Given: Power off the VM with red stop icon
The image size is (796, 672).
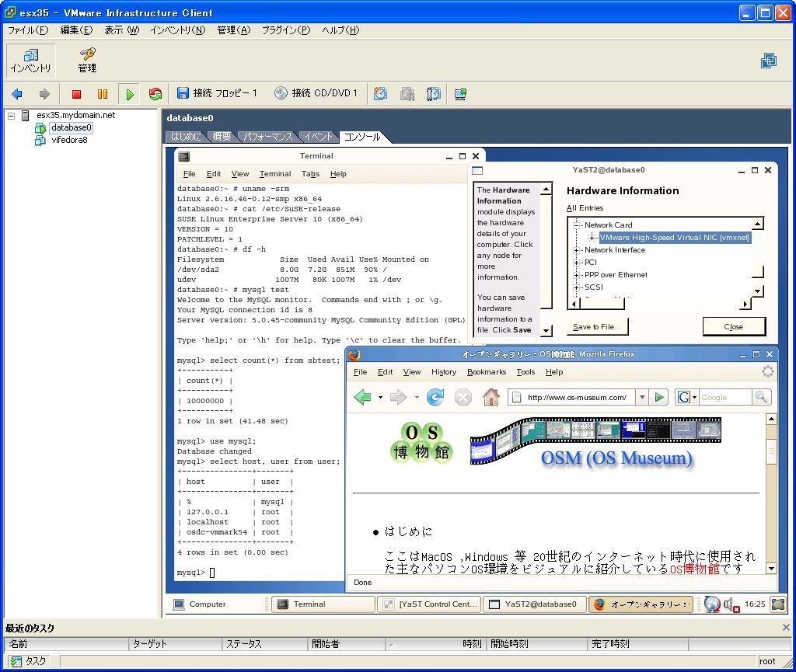Looking at the screenshot, I should [77, 94].
